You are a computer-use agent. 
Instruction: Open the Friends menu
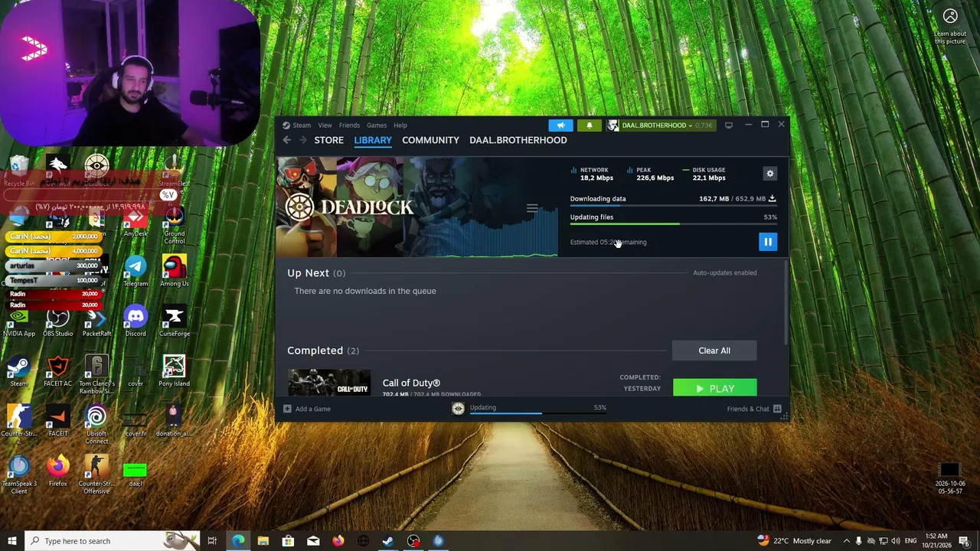tap(349, 126)
